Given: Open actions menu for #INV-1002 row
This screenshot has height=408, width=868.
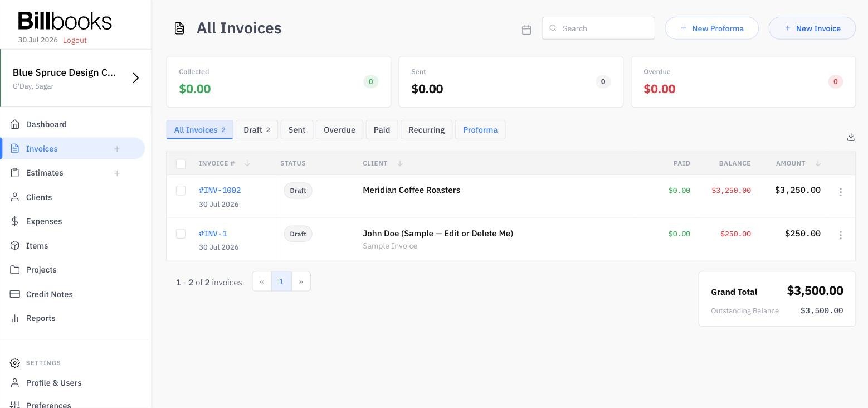Looking at the screenshot, I should click(841, 192).
